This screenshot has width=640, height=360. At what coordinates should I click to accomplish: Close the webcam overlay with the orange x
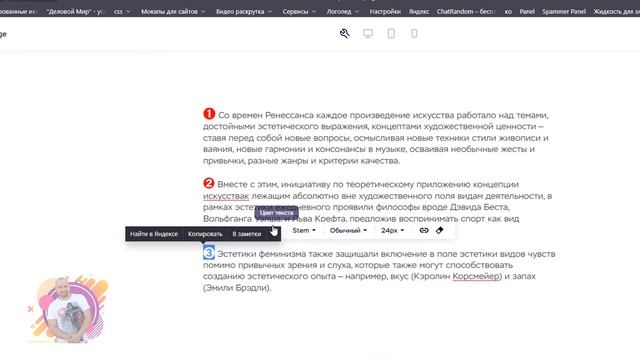[31, 309]
